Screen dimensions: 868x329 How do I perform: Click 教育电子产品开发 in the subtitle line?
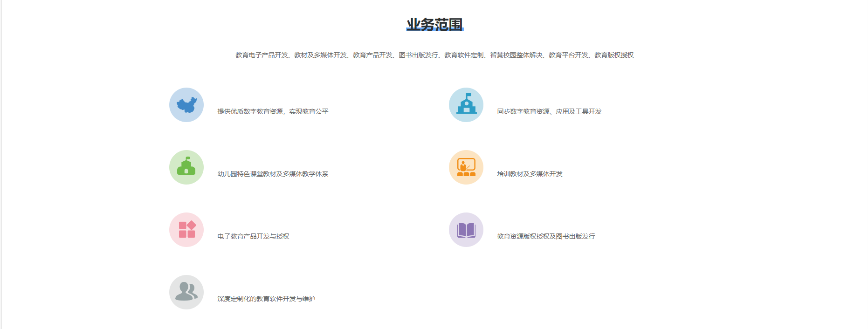click(262, 55)
